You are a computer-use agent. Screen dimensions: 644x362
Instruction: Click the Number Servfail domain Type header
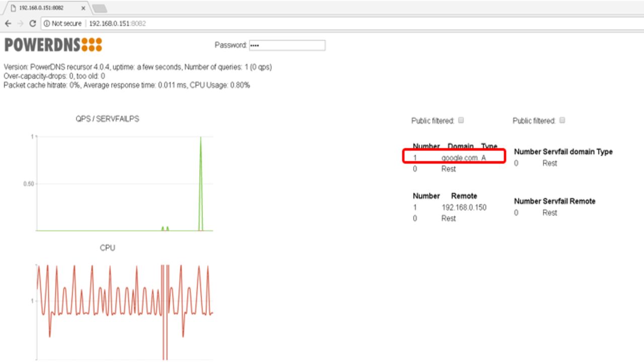pyautogui.click(x=563, y=152)
